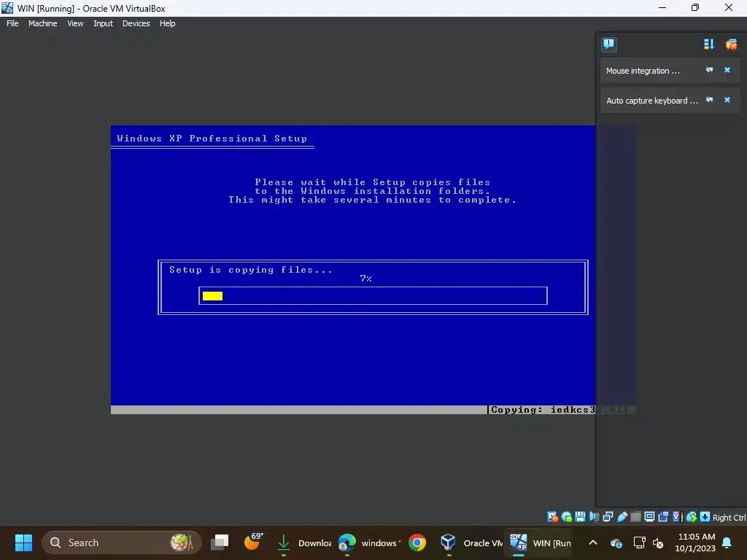Click the OneDrive cloud tray icon
This screenshot has width=747, height=560.
click(616, 542)
